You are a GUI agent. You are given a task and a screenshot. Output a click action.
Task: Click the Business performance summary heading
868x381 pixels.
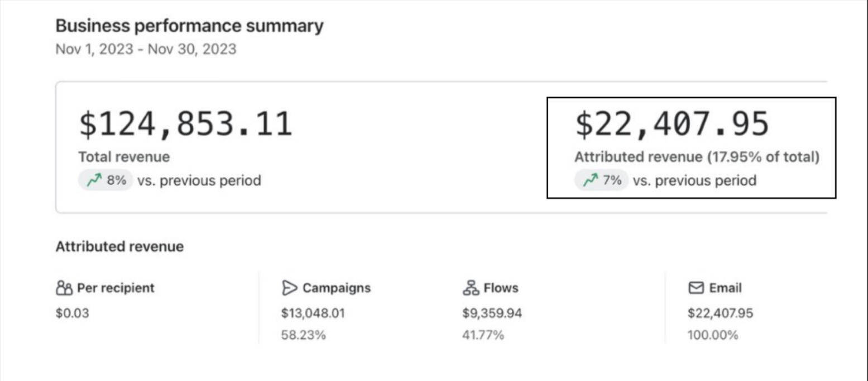click(x=189, y=26)
